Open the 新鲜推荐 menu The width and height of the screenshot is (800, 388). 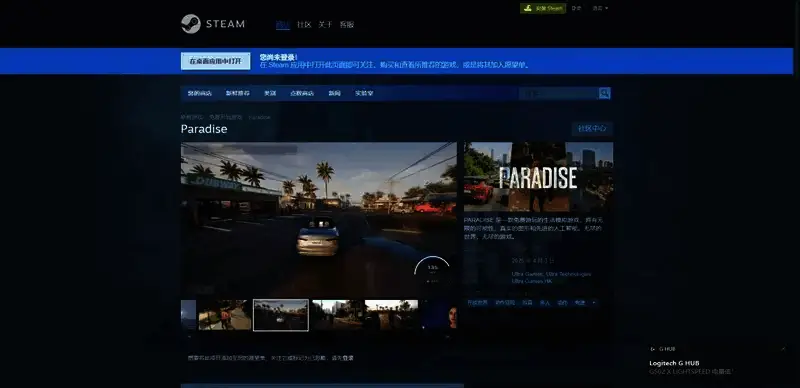(238, 93)
